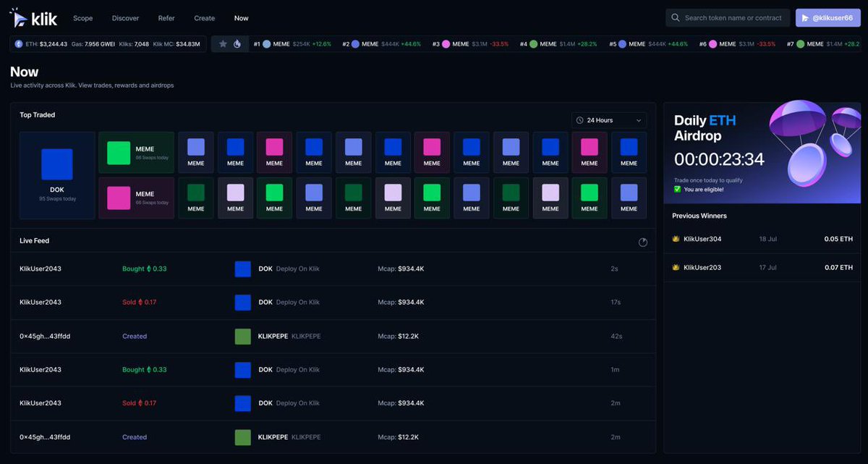Click the clock icon in 24 Hours selector
This screenshot has height=464, width=868.
click(580, 120)
